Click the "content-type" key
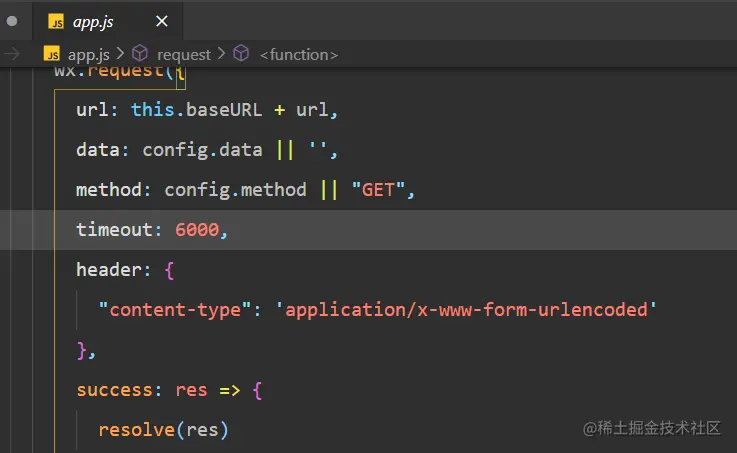The height and width of the screenshot is (453, 737). coord(175,310)
